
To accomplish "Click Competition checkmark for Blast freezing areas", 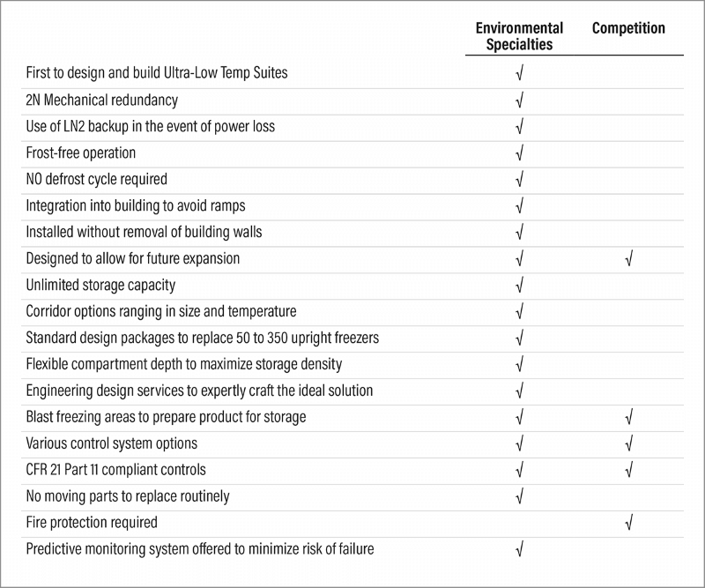I will [x=628, y=418].
